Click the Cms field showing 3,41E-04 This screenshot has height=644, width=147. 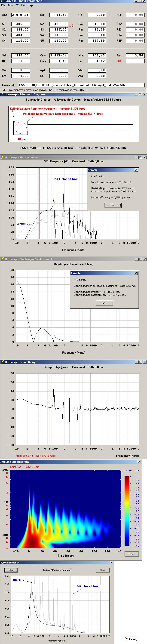click(58, 55)
